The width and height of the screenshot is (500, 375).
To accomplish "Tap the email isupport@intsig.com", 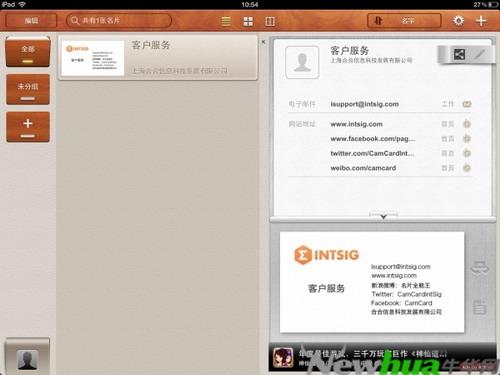I will point(364,104).
